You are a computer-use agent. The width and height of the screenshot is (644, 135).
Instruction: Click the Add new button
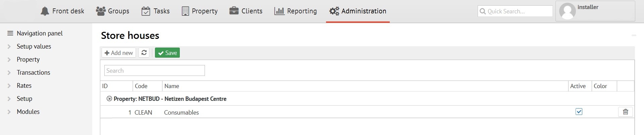tap(119, 53)
